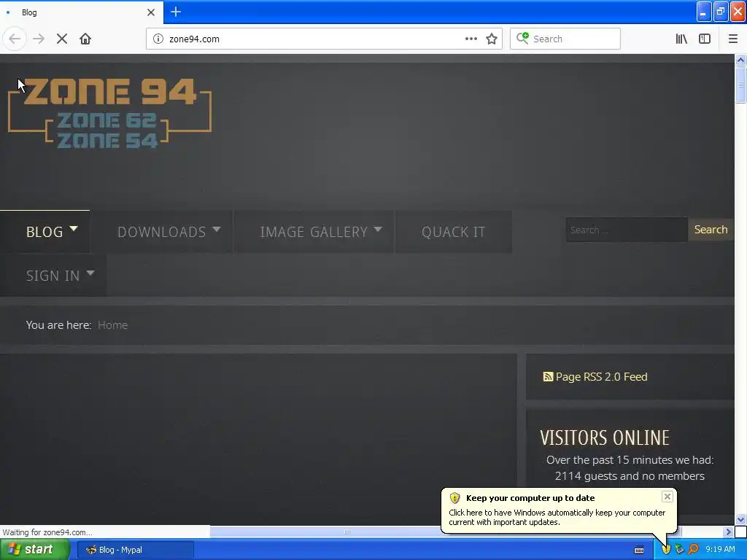Click the Windows start button
The image size is (747, 560).
(x=35, y=550)
